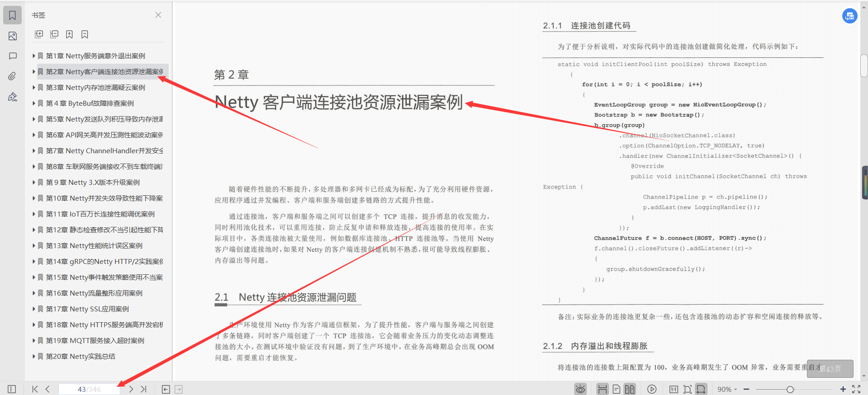The image size is (868, 395).
Task: Expand the 第9章 Netty 3.X版本升级案例 bookmark
Action: (x=34, y=183)
